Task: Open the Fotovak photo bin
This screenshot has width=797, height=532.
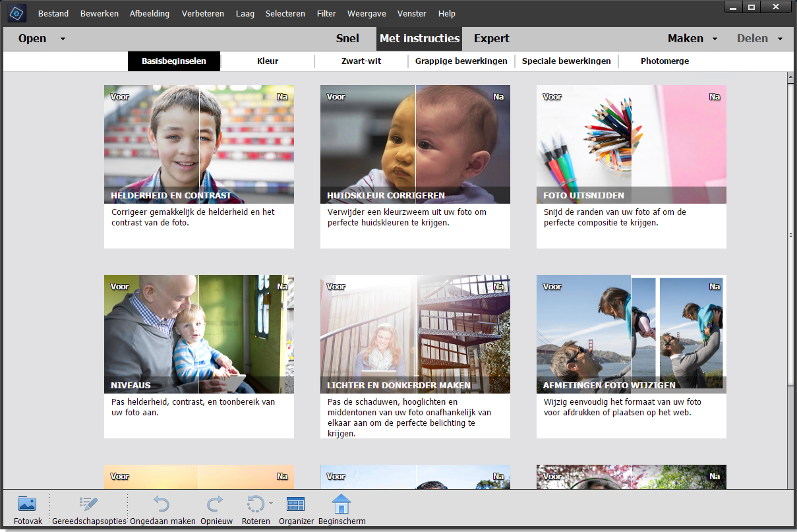Action: click(x=28, y=510)
